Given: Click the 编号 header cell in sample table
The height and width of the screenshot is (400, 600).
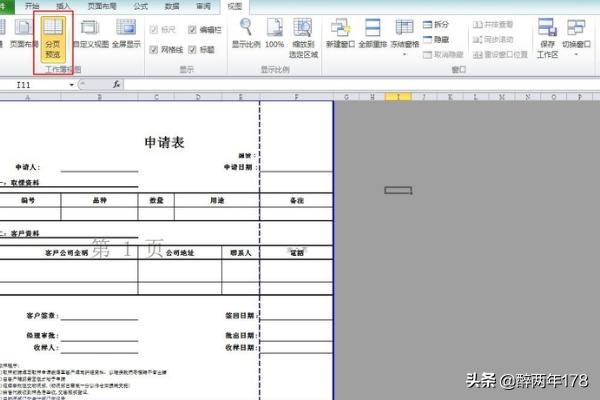Looking at the screenshot, I should [x=28, y=200].
